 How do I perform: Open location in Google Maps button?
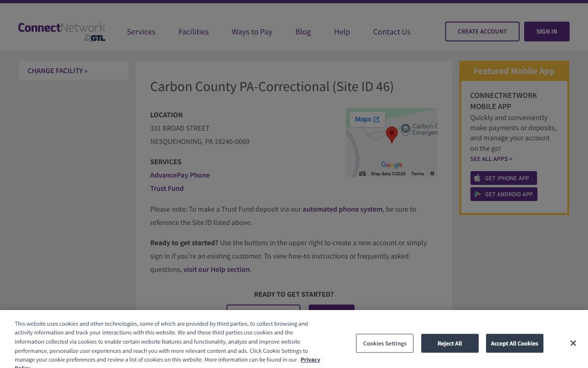pos(367,119)
